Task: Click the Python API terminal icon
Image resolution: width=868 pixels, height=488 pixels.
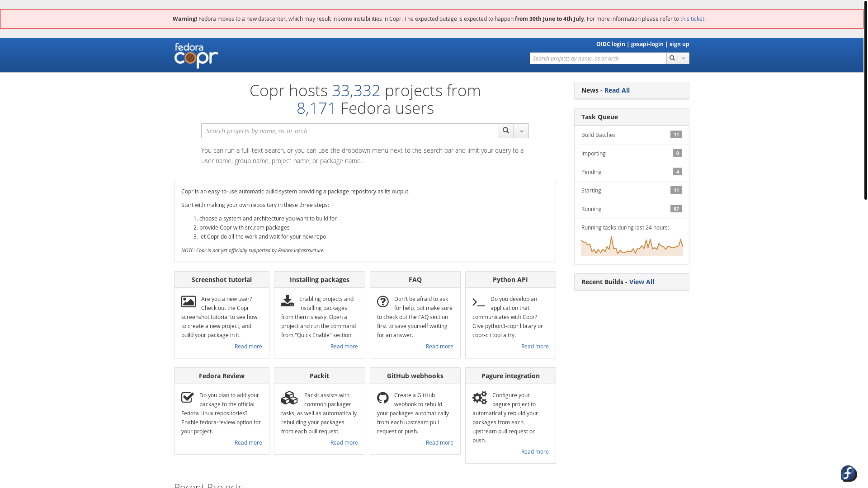Action: pos(479,302)
